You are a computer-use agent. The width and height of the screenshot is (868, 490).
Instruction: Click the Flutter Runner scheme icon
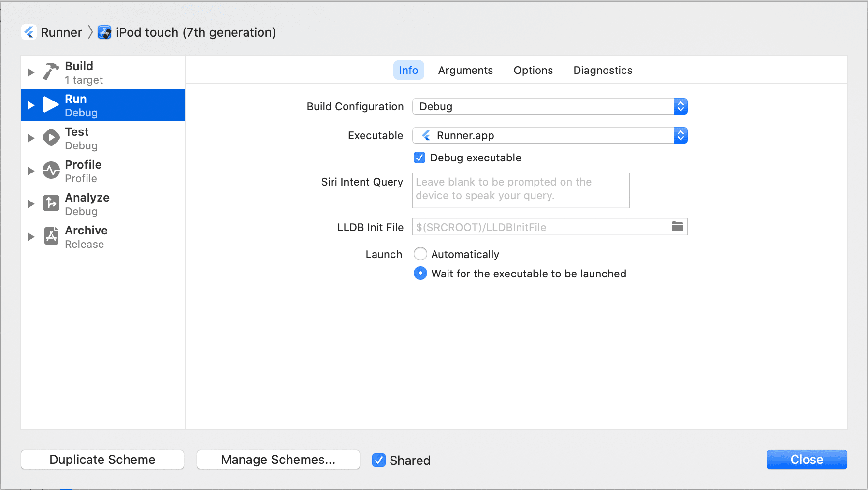29,32
